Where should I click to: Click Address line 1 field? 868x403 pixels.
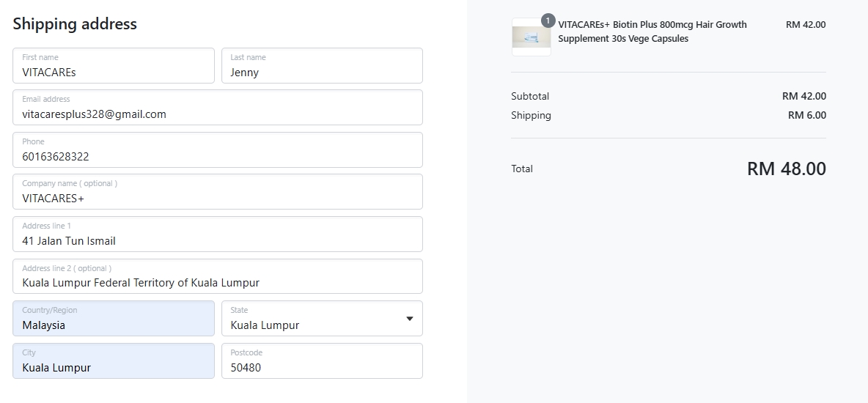(x=218, y=234)
